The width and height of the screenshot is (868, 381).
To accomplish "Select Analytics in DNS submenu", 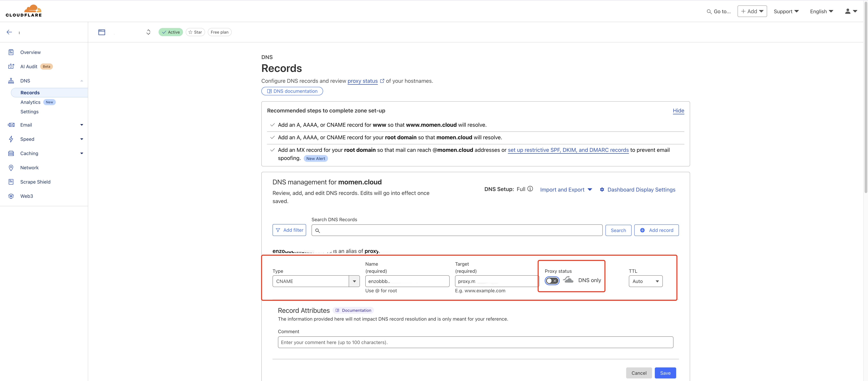I will click(30, 102).
